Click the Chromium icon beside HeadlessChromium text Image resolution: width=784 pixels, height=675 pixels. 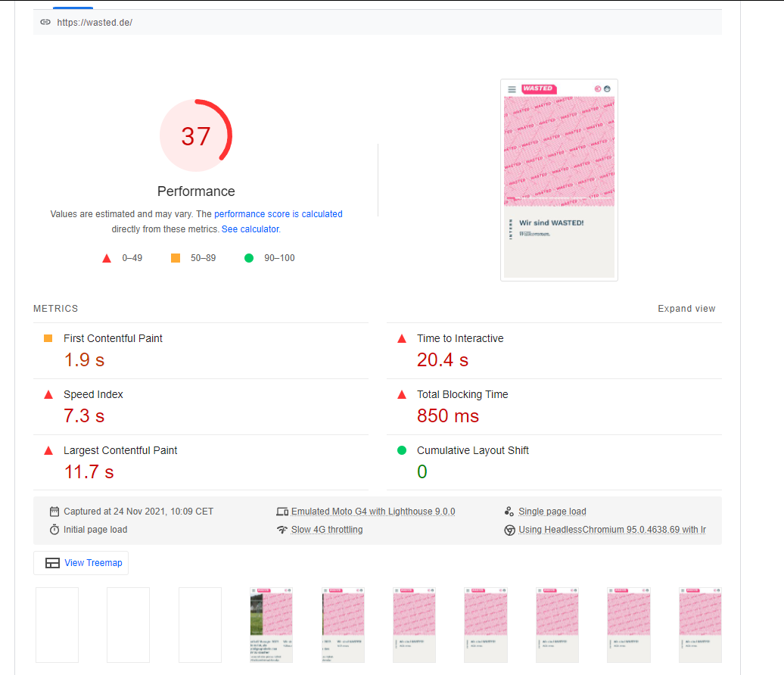coord(509,530)
